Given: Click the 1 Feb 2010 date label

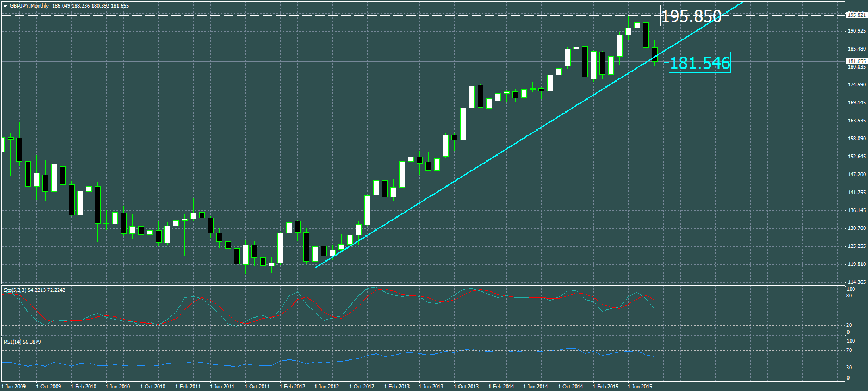Looking at the screenshot, I should [83, 387].
